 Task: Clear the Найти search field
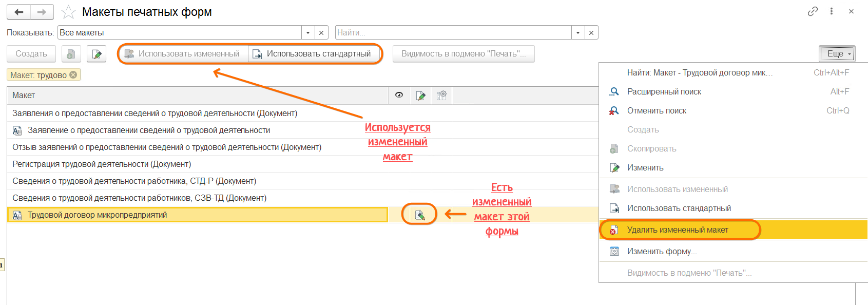click(x=591, y=32)
